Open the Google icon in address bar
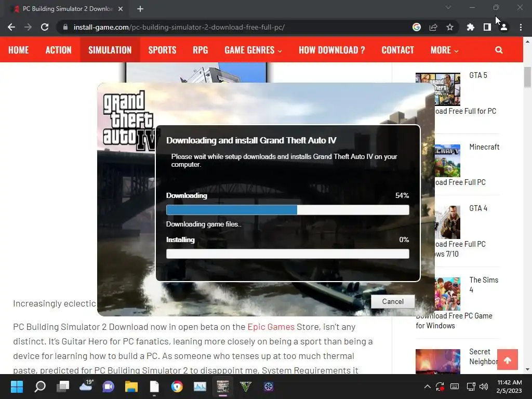This screenshot has height=399, width=532. (x=416, y=27)
